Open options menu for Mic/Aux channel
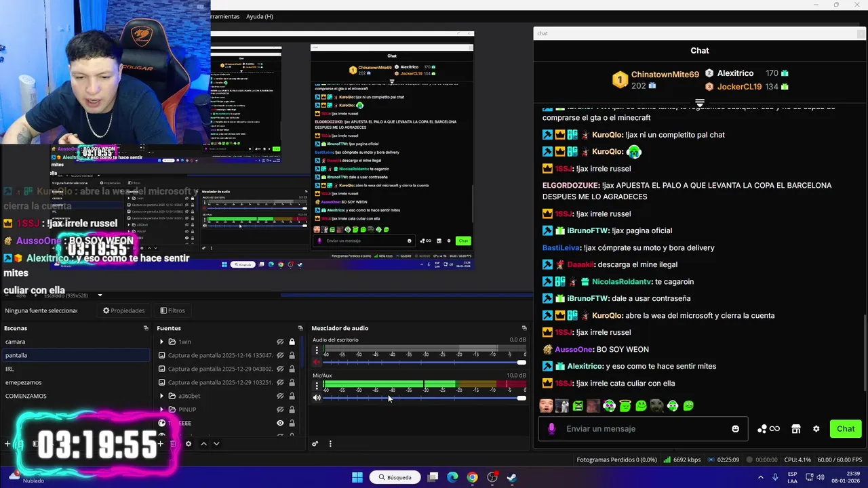The image size is (868, 488). tap(316, 386)
